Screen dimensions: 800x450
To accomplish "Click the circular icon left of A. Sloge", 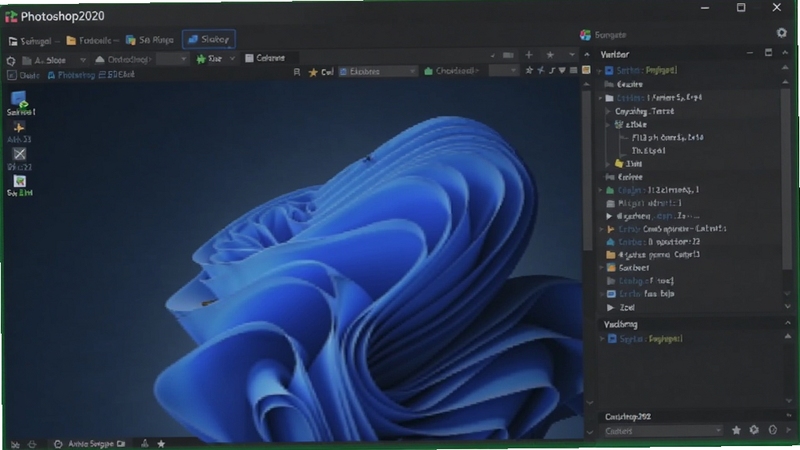I will click(x=11, y=61).
